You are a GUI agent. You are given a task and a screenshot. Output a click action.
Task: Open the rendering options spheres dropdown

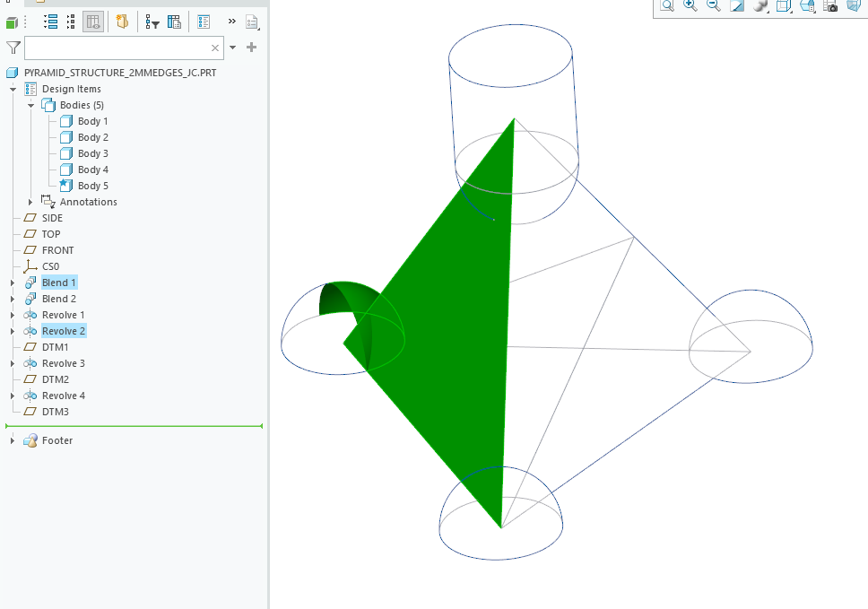pyautogui.click(x=760, y=5)
